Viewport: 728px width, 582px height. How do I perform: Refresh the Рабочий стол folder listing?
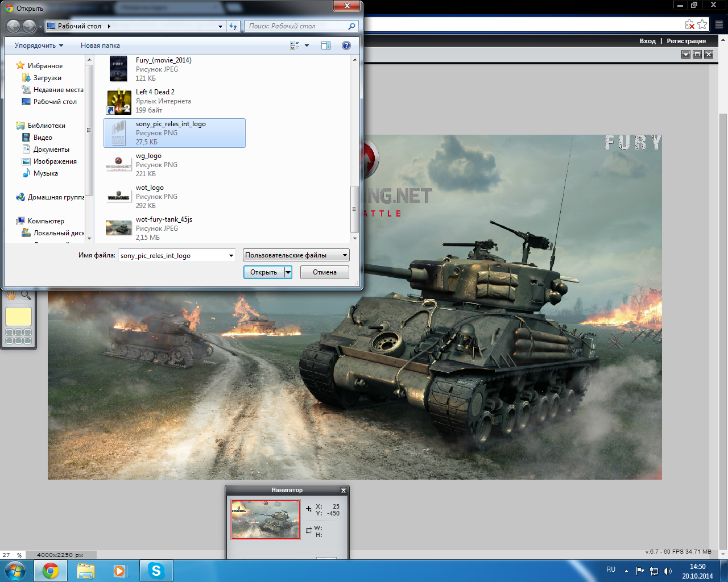point(233,26)
